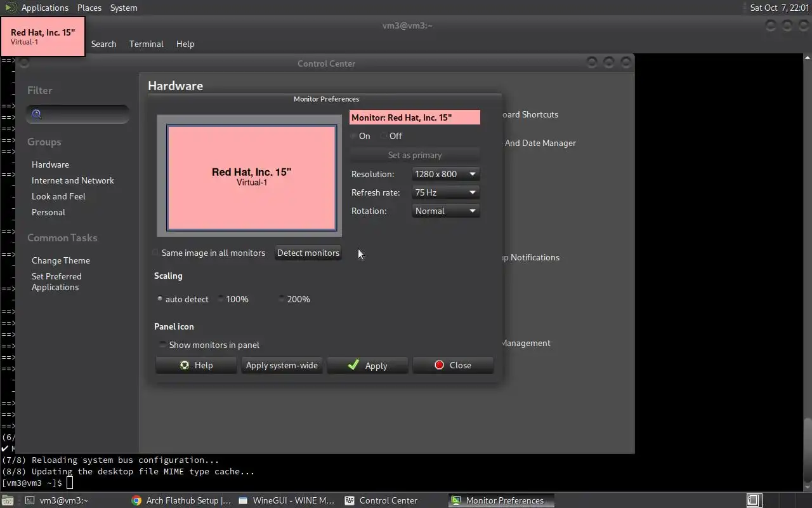Screen dimensions: 812x508
Task: Click the Detect monitors button
Action: [x=308, y=253]
